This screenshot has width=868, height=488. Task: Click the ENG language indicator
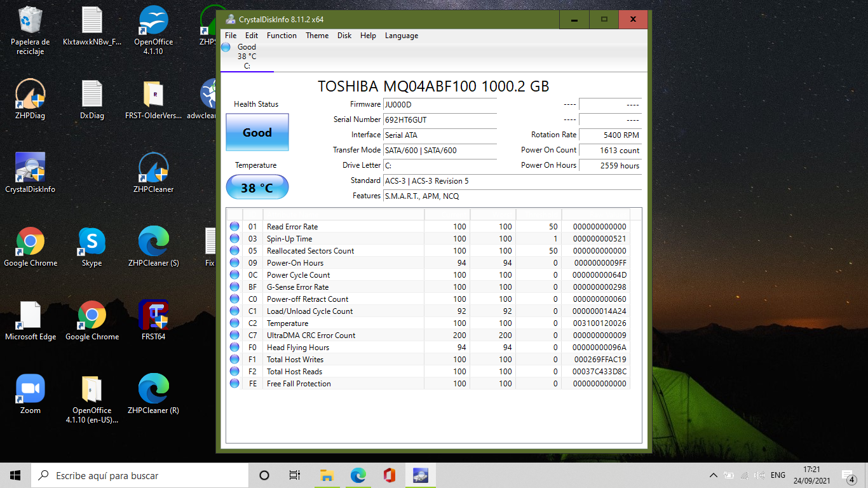click(778, 475)
